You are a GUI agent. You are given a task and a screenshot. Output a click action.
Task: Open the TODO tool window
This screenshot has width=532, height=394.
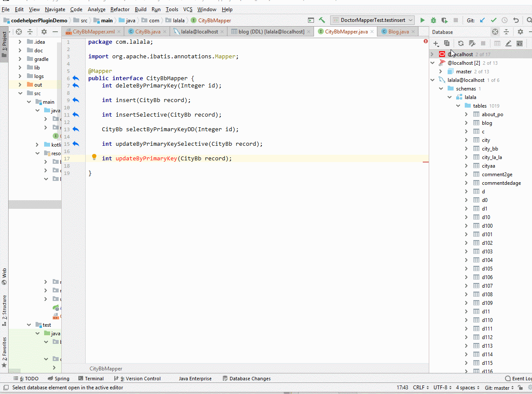26,379
